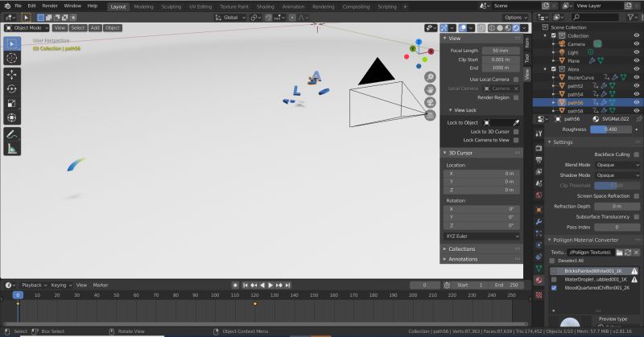Hide the BezierCurve object using its eye icon
The height and width of the screenshot is (337, 644).
point(637,77)
